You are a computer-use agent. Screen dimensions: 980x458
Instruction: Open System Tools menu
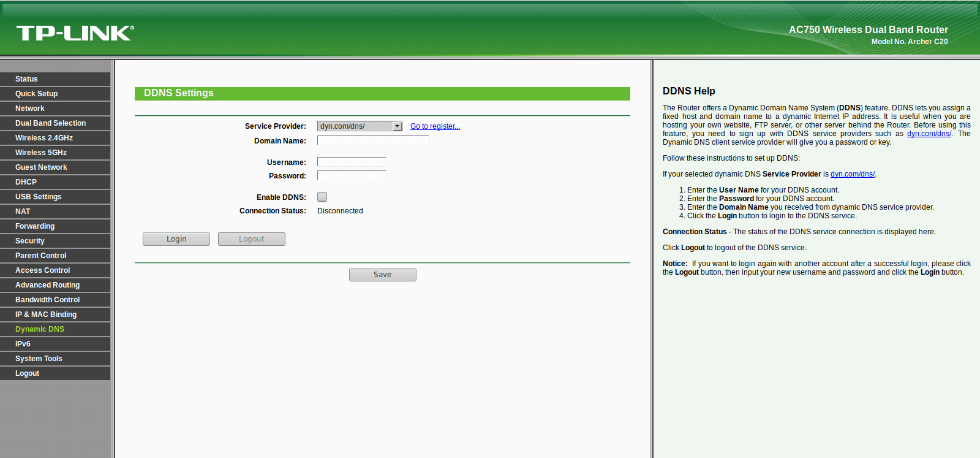[55, 359]
